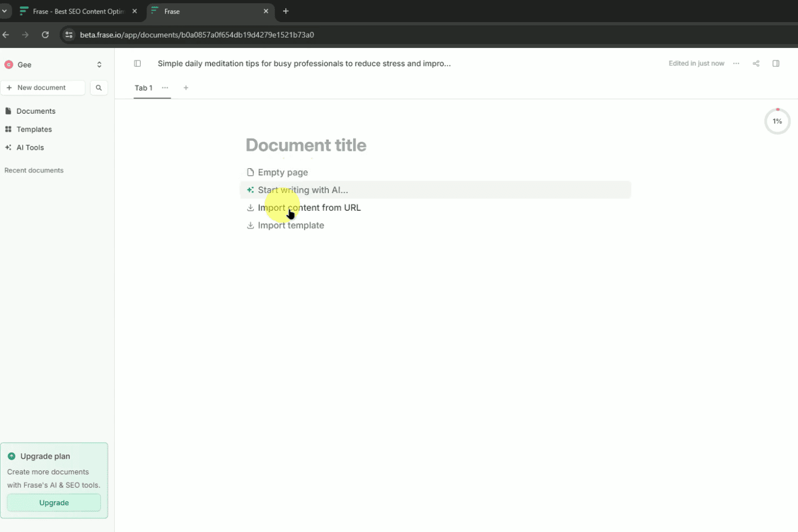Go back in browser history
The height and width of the screenshot is (532, 798).
pyautogui.click(x=6, y=35)
